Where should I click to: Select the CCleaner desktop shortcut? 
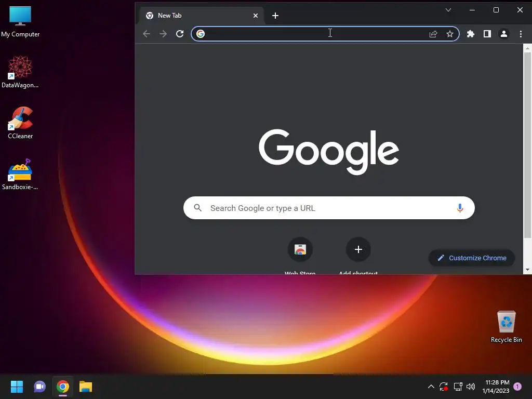20,123
